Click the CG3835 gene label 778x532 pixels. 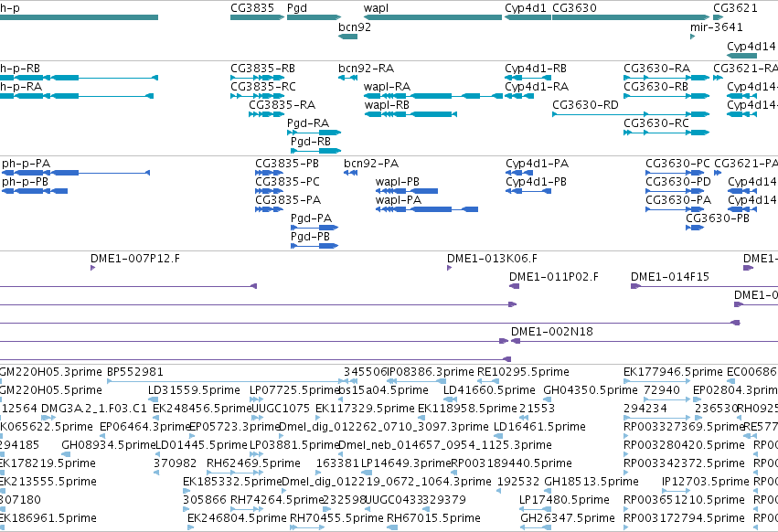252,8
